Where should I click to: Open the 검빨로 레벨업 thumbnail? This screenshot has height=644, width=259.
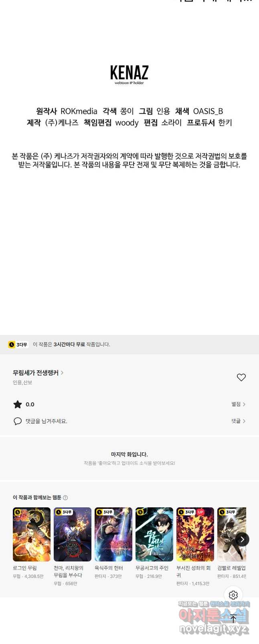(x=232, y=534)
